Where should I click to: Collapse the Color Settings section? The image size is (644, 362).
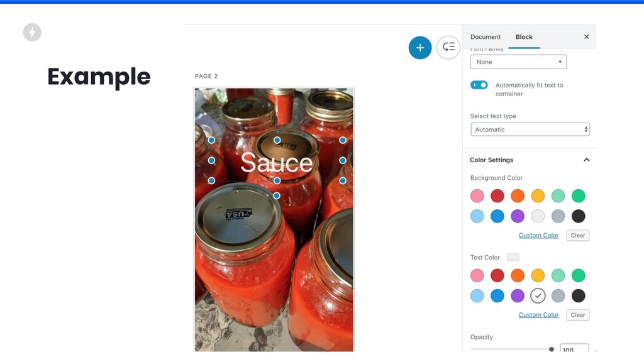587,160
